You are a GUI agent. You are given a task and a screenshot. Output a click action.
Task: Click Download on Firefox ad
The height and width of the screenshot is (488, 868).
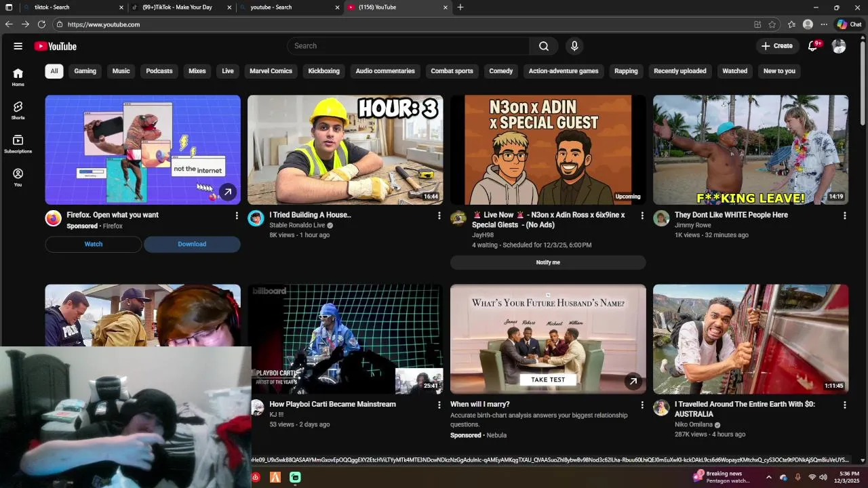click(x=192, y=244)
